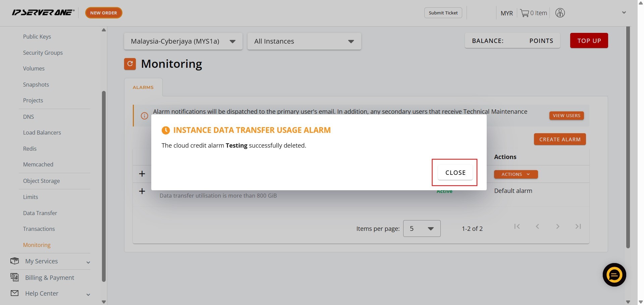Open Data Transfer in the sidebar
Image resolution: width=644 pixels, height=305 pixels.
pos(40,213)
